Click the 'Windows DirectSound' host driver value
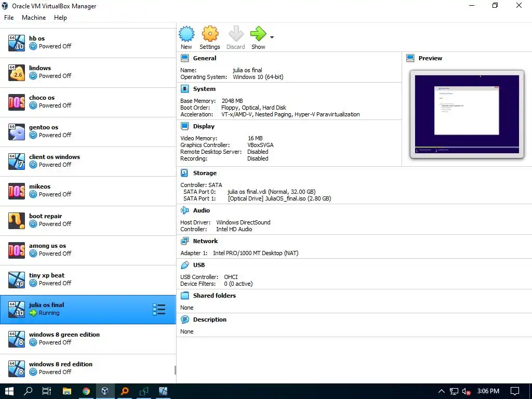Screen dimensions: 532x399 (x=243, y=222)
